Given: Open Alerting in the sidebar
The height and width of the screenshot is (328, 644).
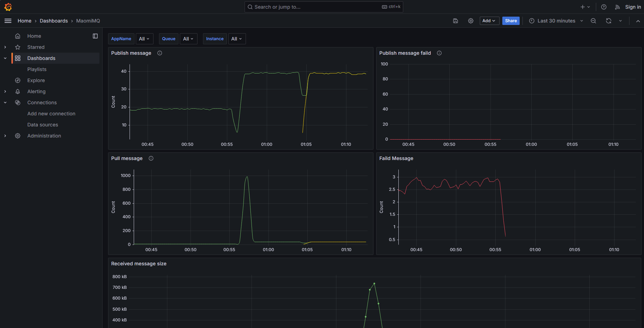Looking at the screenshot, I should (x=36, y=91).
